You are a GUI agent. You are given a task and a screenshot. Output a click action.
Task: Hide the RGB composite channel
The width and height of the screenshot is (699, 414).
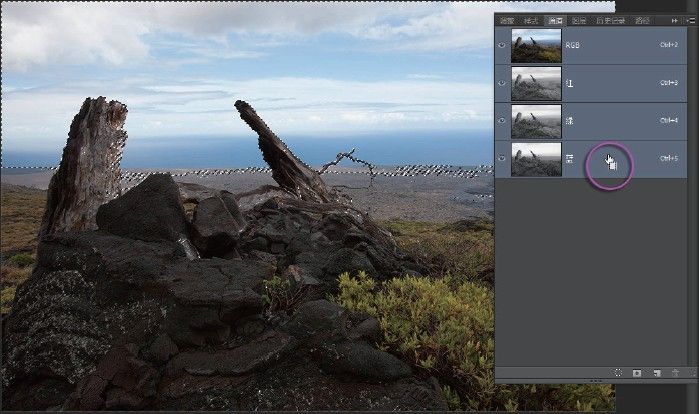503,45
